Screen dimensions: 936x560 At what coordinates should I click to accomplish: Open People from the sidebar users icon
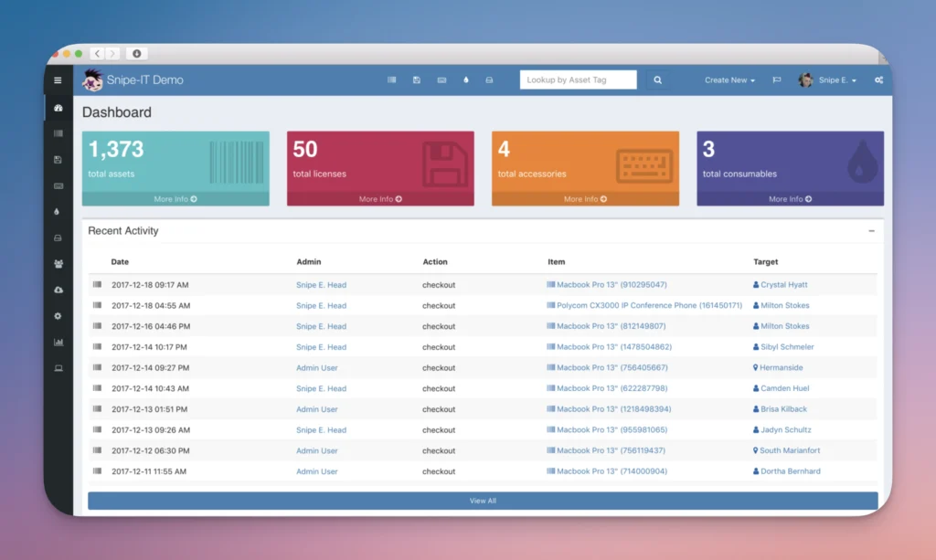click(x=58, y=264)
